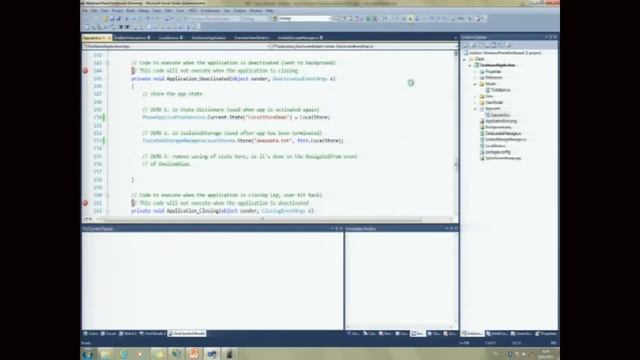Screen dimensions: 640x360
Task: Collapse the Client solution folder
Action: [x=464, y=59]
